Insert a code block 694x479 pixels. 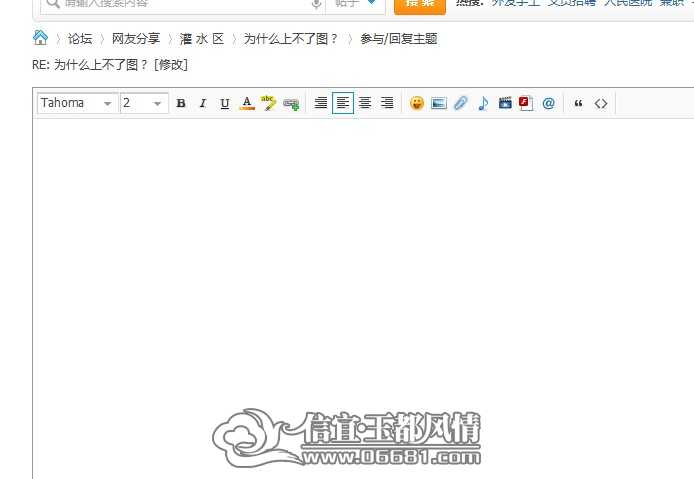click(601, 103)
